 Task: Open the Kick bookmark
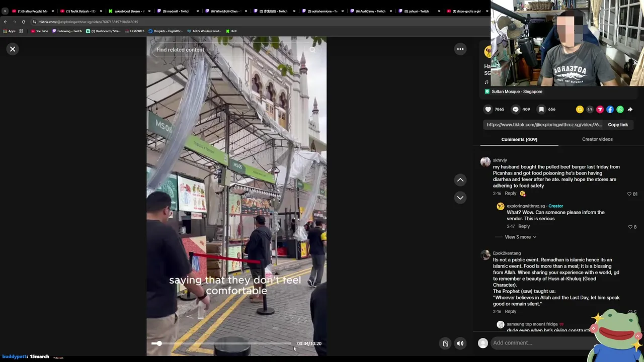[x=231, y=31]
